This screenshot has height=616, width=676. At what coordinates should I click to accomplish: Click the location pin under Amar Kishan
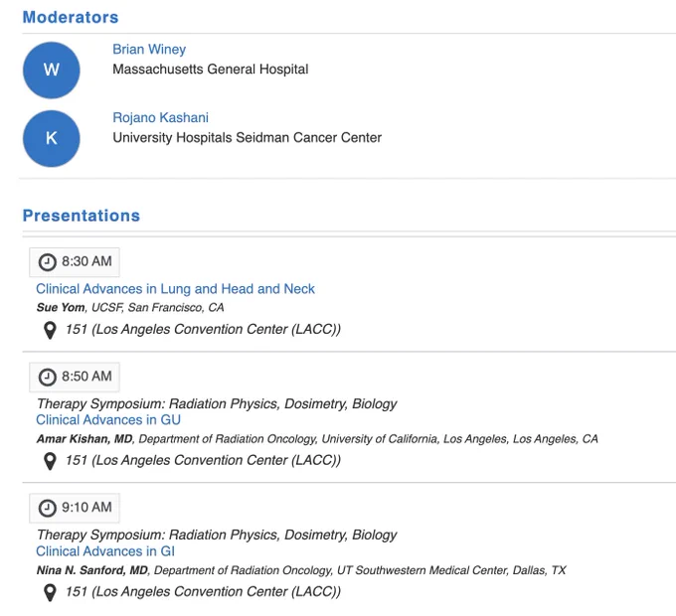click(50, 461)
